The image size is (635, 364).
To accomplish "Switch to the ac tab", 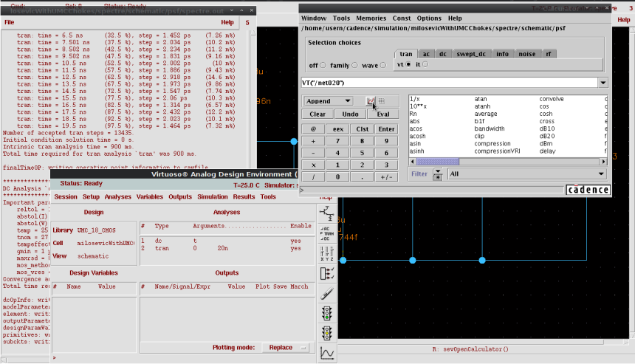I will [426, 54].
